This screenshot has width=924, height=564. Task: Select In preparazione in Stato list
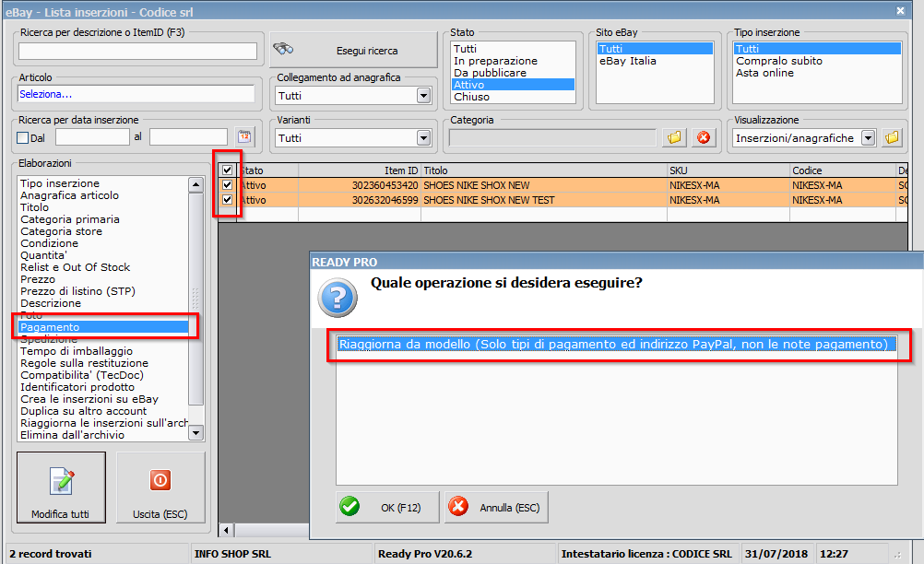tap(513, 61)
